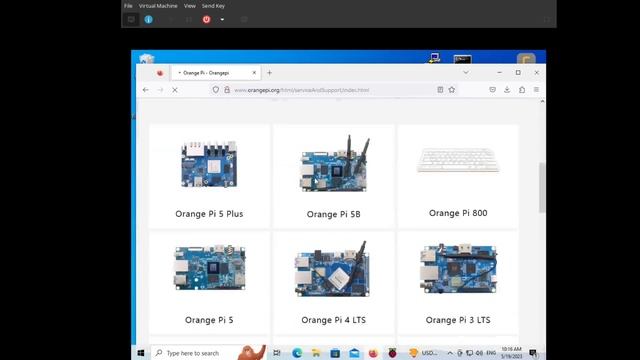Close the Orange Pi browser tab
640x360 pixels.
(254, 73)
